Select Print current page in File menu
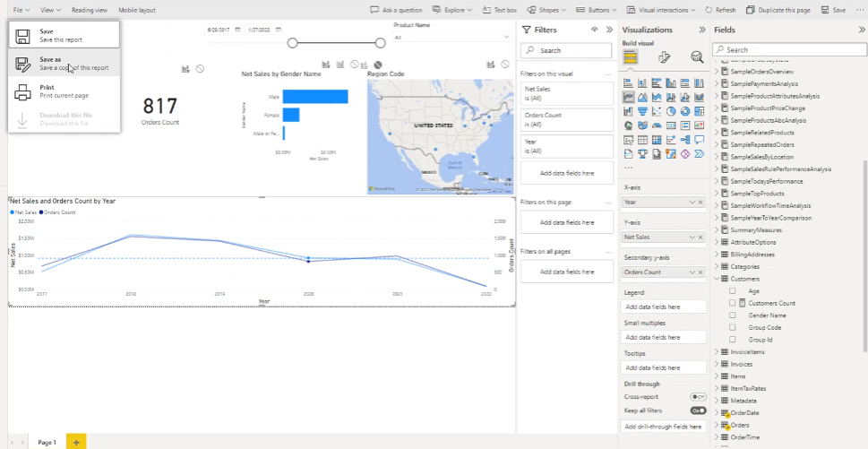This screenshot has width=868, height=449. 64,91
